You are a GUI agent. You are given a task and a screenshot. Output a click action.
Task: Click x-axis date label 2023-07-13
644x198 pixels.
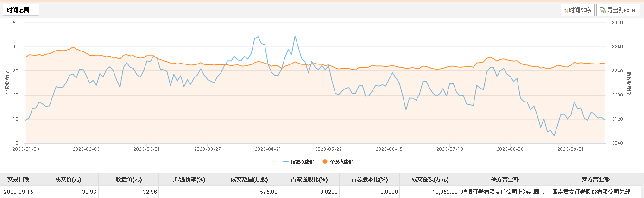point(449,149)
